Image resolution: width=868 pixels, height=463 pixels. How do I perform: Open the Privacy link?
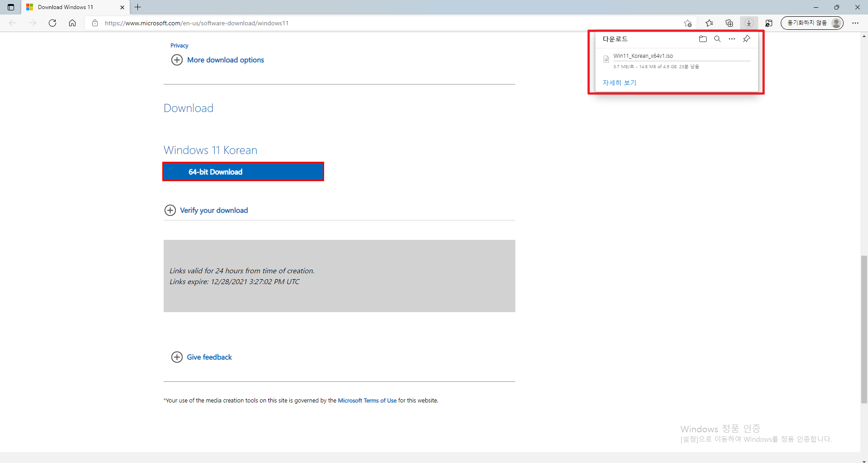[179, 46]
